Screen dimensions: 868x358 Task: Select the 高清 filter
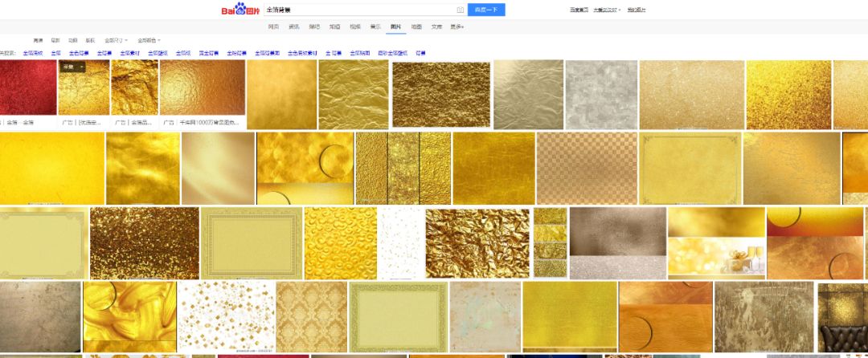pos(39,40)
